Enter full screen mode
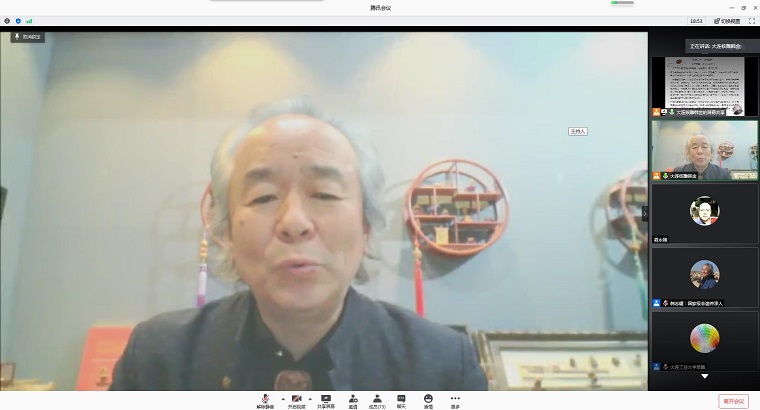760x410 pixels. [752, 20]
